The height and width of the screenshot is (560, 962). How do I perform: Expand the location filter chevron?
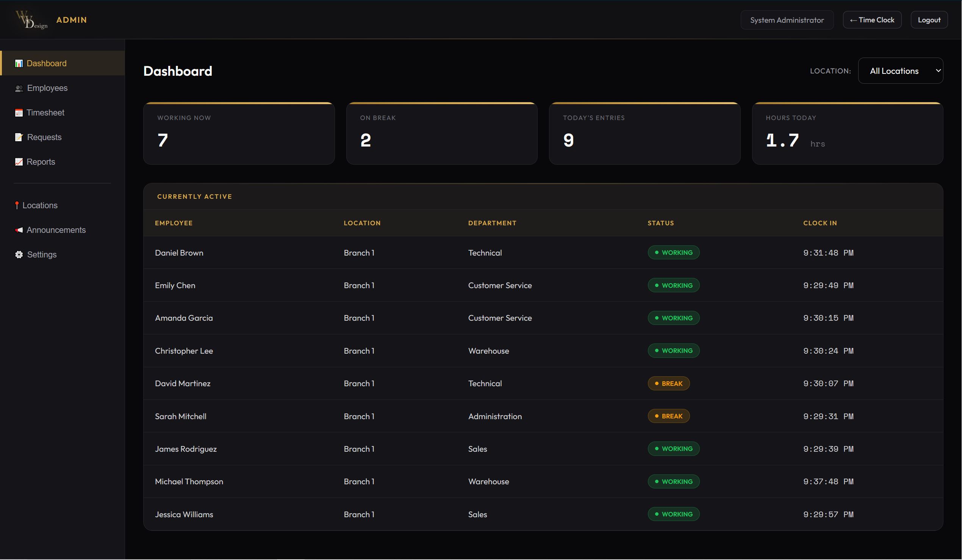pos(938,70)
